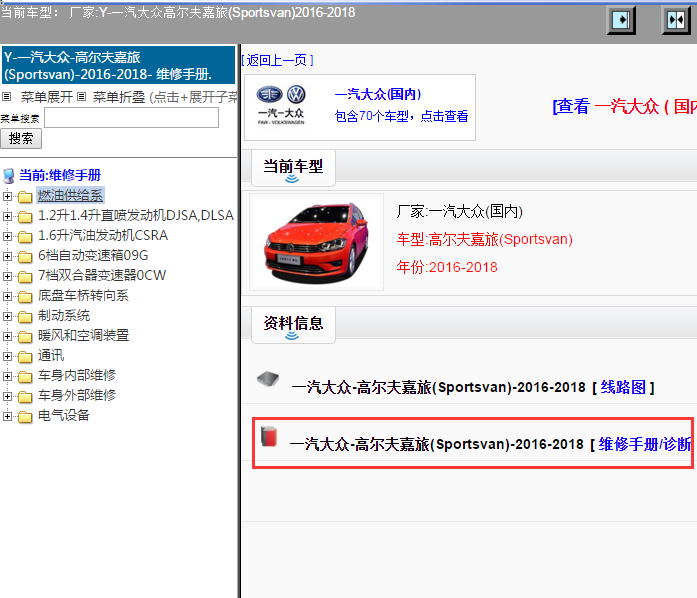Screen dimensions: 697x598
Task: Expand the 6档自动变速箱09G node
Action: pyautogui.click(x=7, y=256)
